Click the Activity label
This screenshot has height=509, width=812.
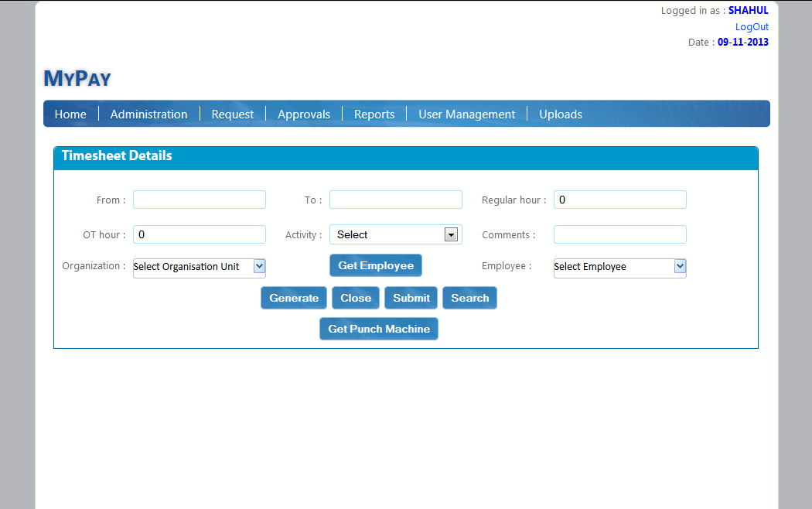303,235
